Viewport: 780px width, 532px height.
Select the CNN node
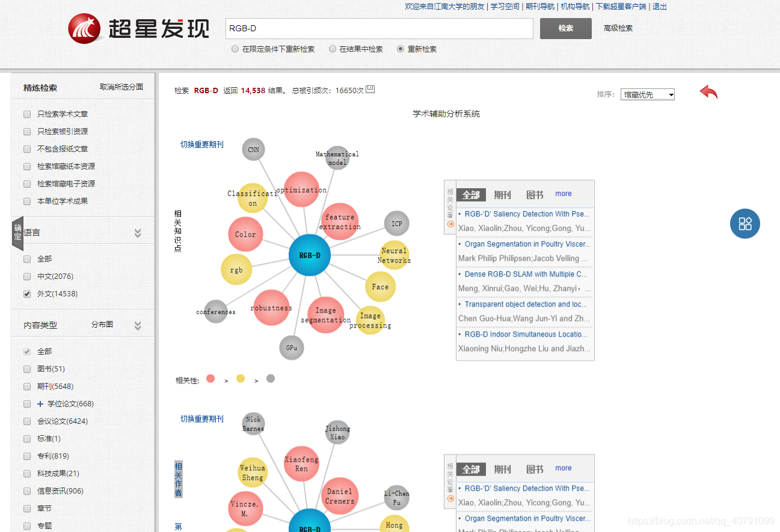(x=254, y=150)
